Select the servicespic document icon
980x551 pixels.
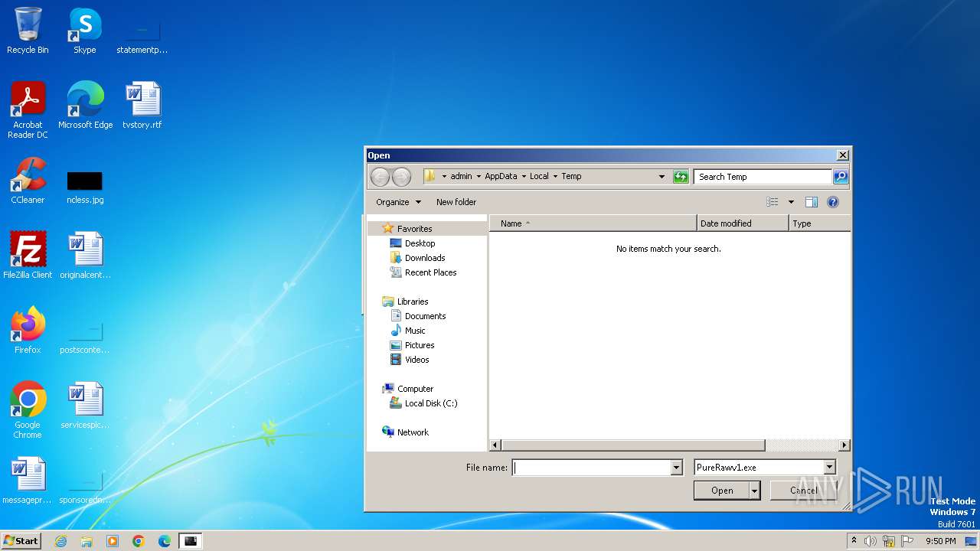tap(85, 406)
